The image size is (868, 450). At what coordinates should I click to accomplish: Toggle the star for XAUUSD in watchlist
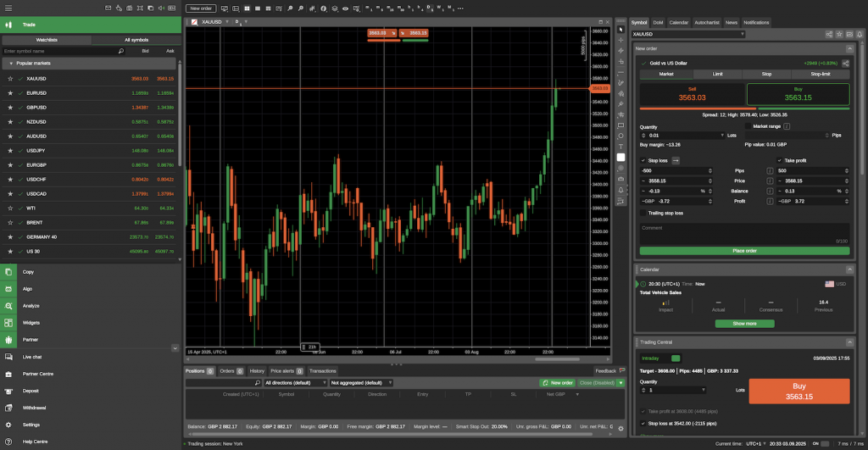coord(10,79)
